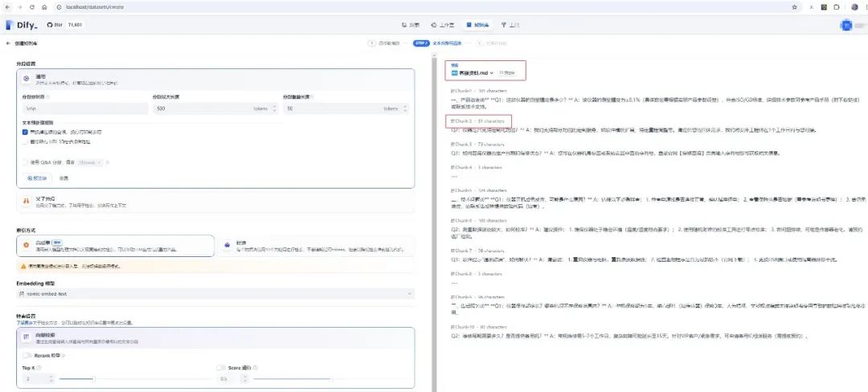Go back using browser back arrow

tap(7, 7)
